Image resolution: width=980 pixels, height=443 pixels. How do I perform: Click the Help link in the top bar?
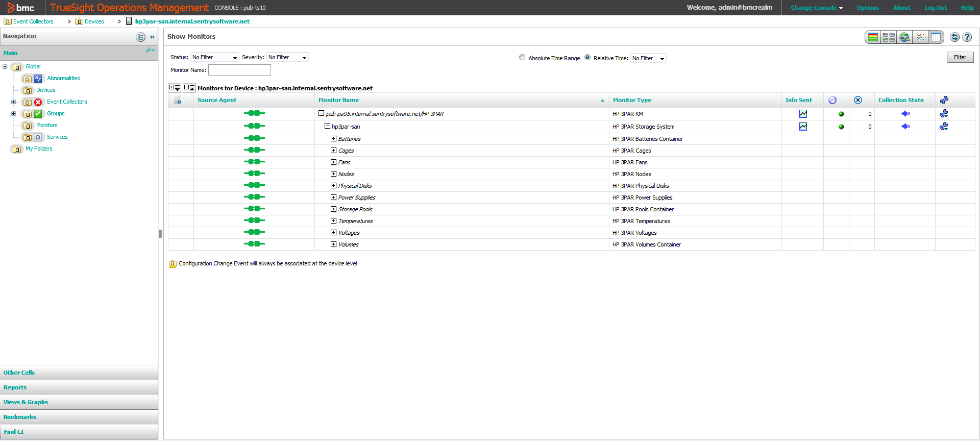click(967, 8)
